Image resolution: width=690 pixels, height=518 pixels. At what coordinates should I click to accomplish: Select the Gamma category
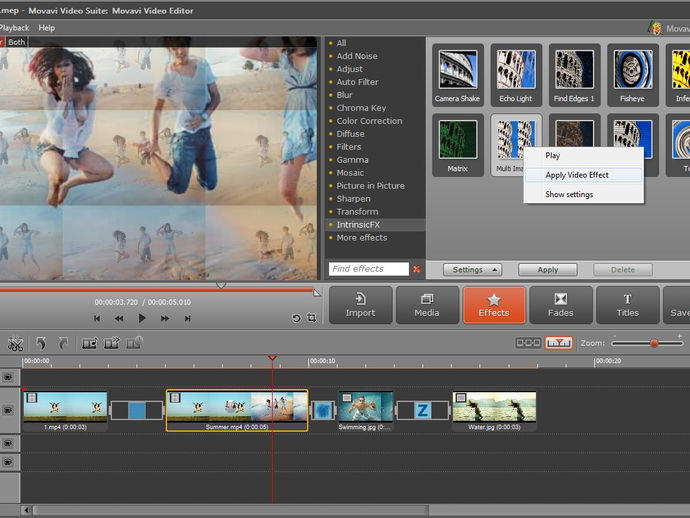(352, 160)
